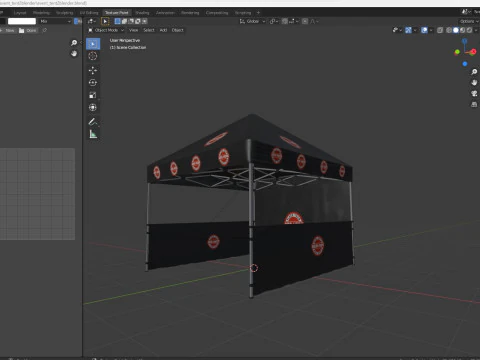Click the image editor zoom icon
Screen dimensions: 480x360
tap(74, 43)
